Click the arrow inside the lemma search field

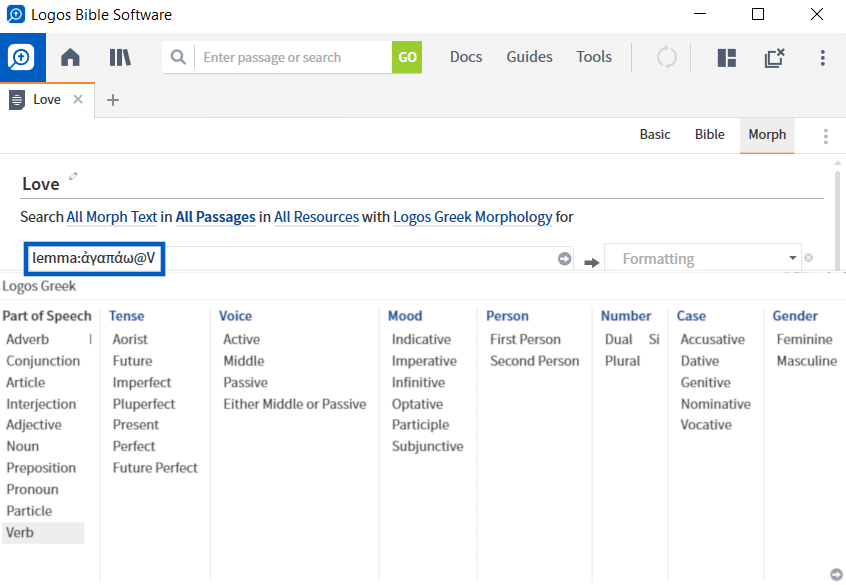(561, 258)
